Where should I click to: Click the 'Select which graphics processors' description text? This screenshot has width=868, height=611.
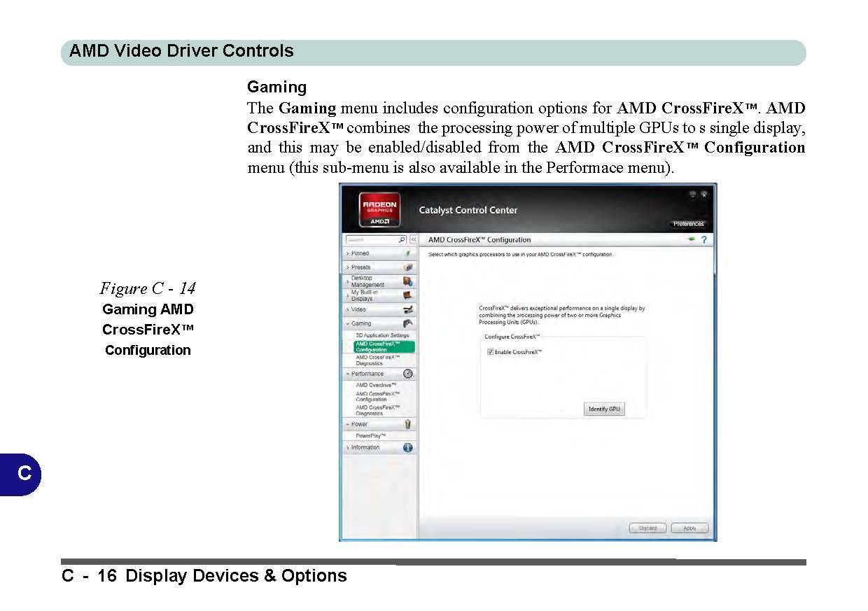[521, 254]
